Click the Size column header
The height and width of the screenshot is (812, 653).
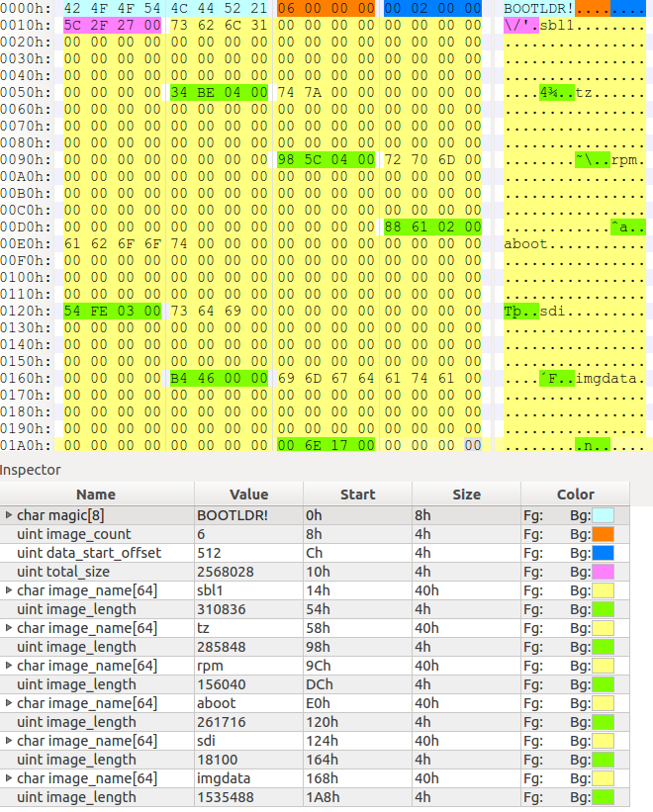(467, 495)
